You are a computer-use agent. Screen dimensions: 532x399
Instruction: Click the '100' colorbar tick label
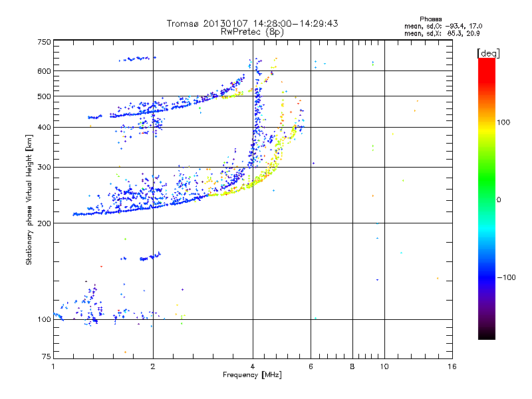pos(503,122)
